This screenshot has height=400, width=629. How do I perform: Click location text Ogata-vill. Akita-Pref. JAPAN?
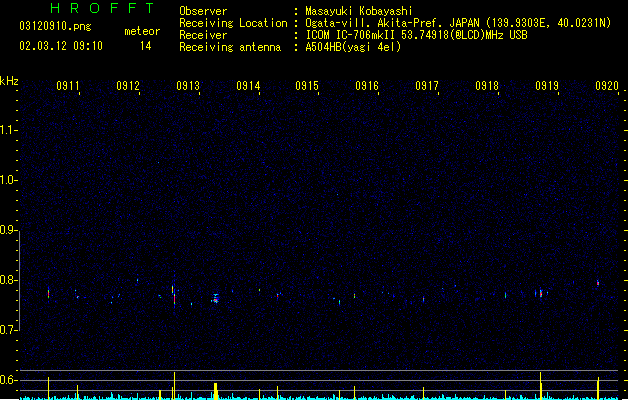coord(392,23)
